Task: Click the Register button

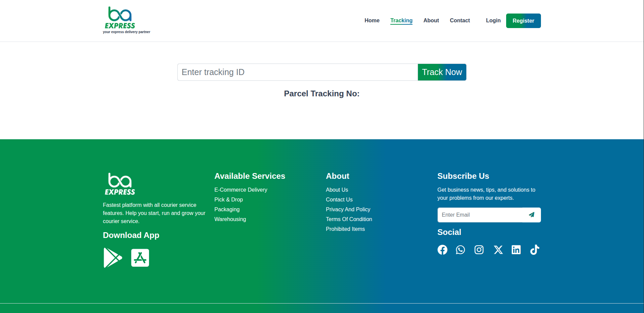Action: [523, 21]
